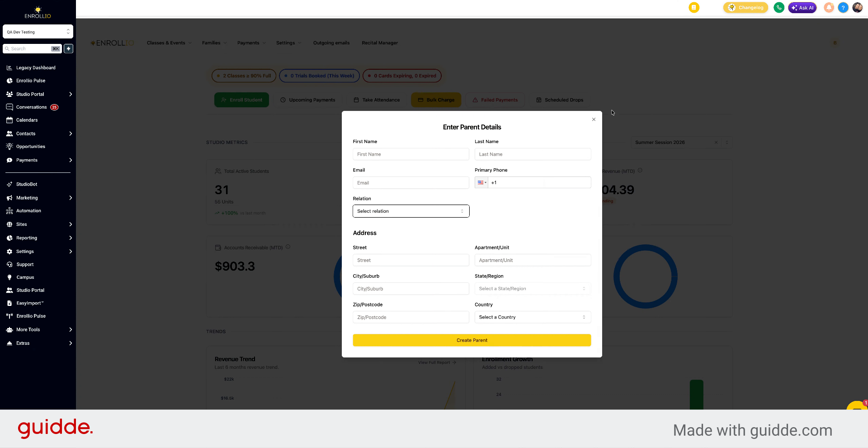The image size is (868, 448).
Task: Open the Automation icon in sidebar
Action: pos(9,211)
